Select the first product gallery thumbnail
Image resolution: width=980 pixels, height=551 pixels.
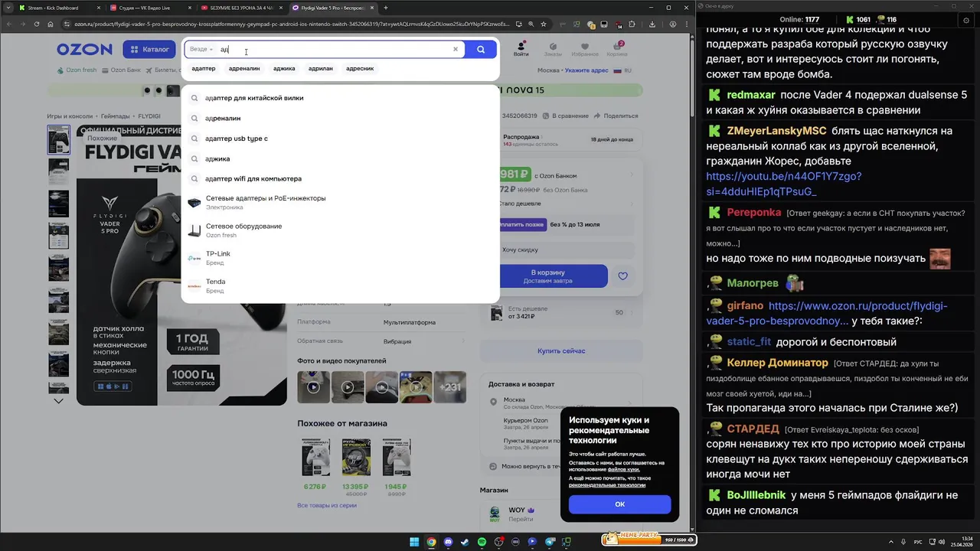[58, 140]
